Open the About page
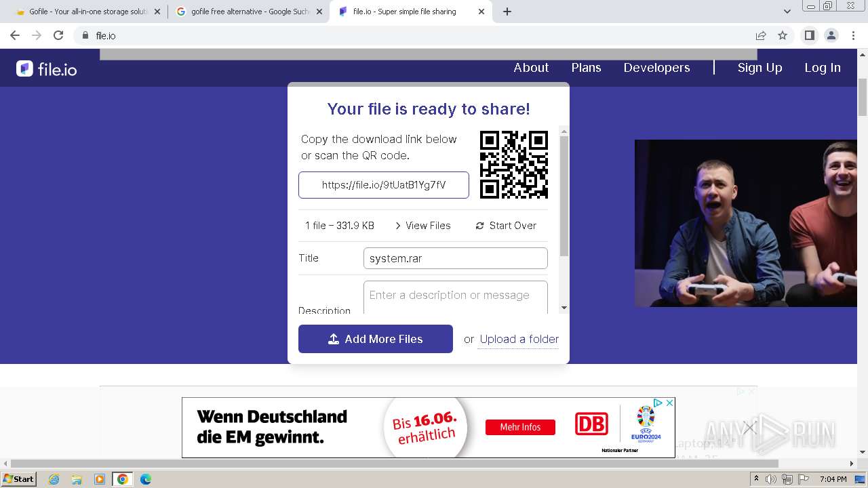The height and width of the screenshot is (488, 868). click(531, 68)
